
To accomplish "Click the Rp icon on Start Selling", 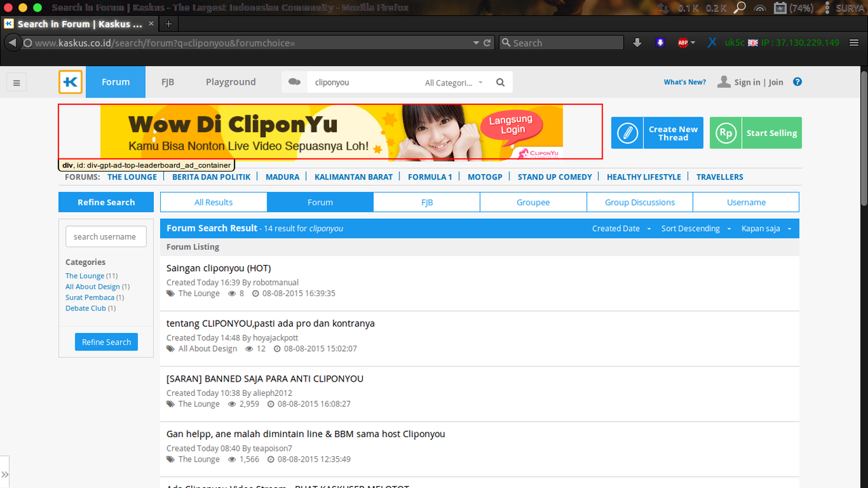I will pos(726,133).
